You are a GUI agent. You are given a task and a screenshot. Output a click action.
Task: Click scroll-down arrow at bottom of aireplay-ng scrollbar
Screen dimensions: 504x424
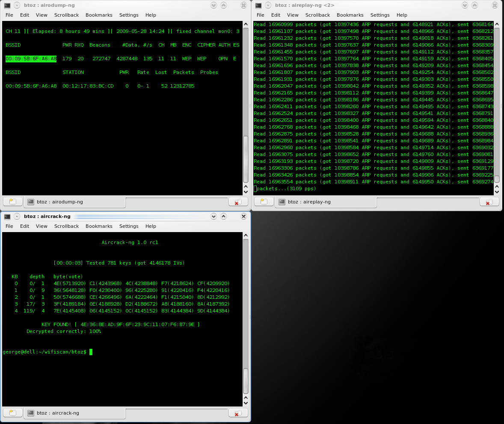(497, 192)
